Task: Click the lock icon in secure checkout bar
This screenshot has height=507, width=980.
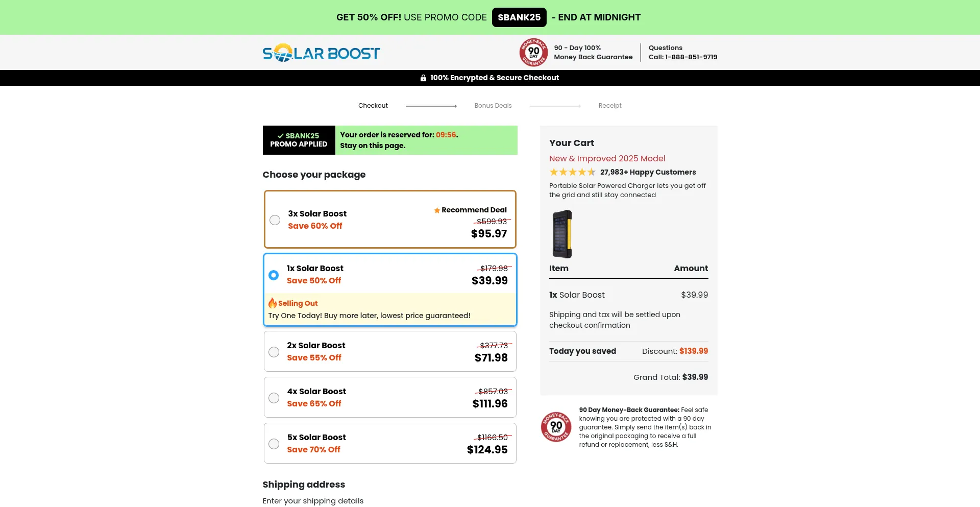Action: [x=423, y=78]
